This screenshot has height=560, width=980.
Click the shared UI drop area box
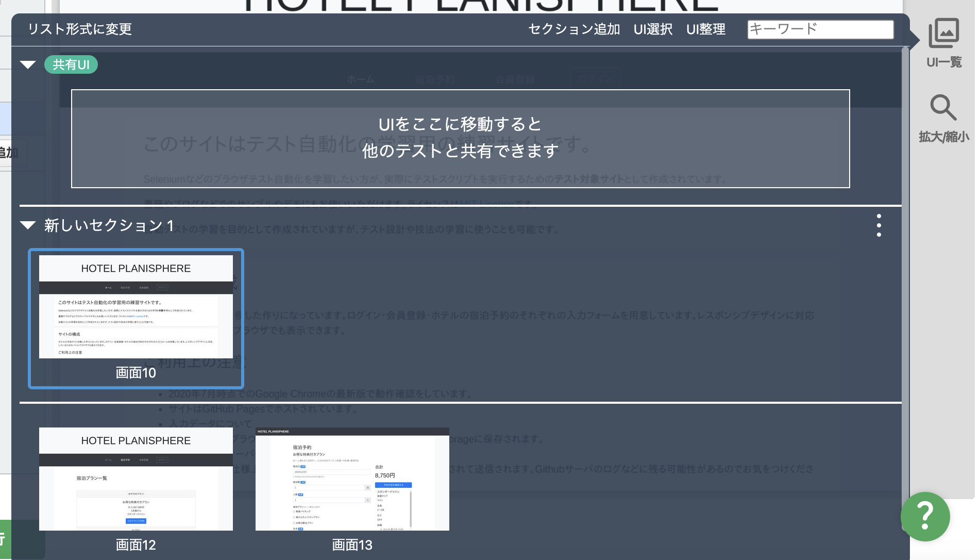click(461, 139)
